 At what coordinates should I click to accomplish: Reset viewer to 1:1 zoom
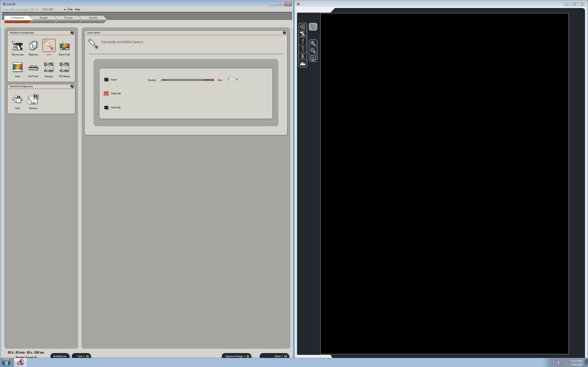(313, 58)
